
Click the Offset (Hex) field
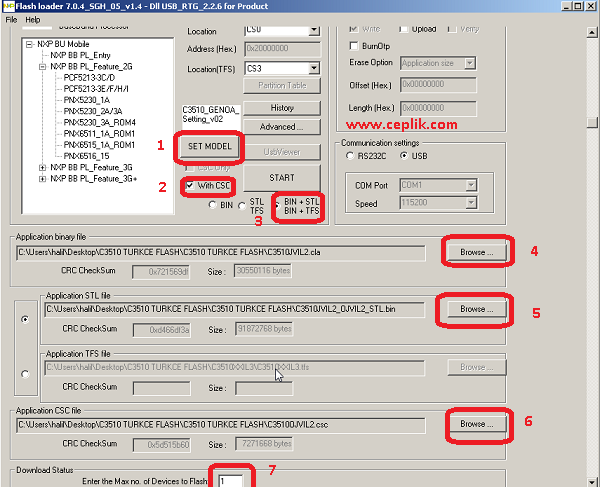click(438, 85)
